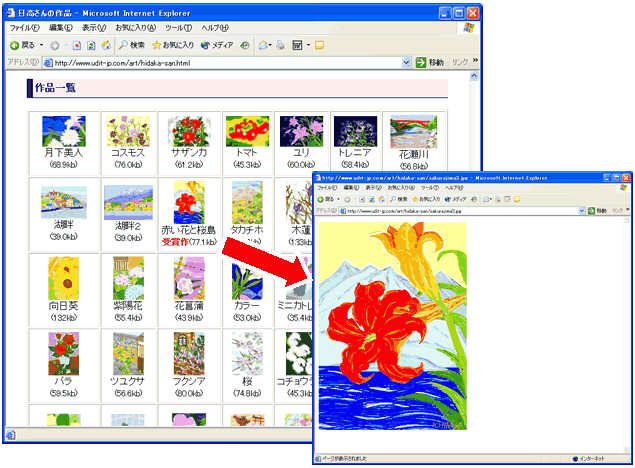Click the 作品一覧 heading text

[x=55, y=87]
